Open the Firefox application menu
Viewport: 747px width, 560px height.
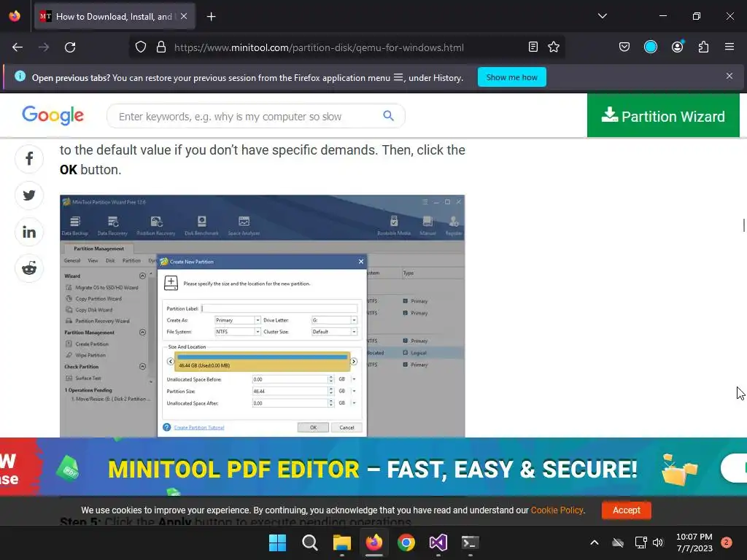729,47
